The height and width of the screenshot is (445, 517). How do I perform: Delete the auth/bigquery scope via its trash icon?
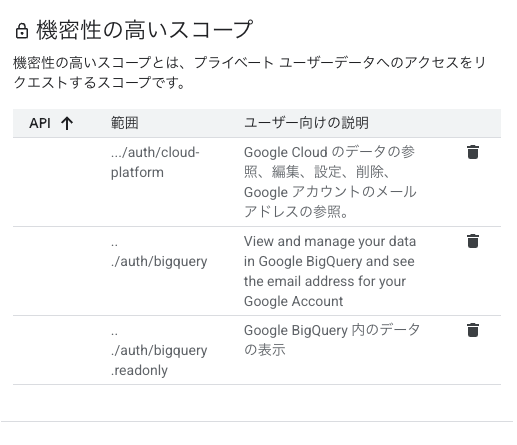point(473,241)
